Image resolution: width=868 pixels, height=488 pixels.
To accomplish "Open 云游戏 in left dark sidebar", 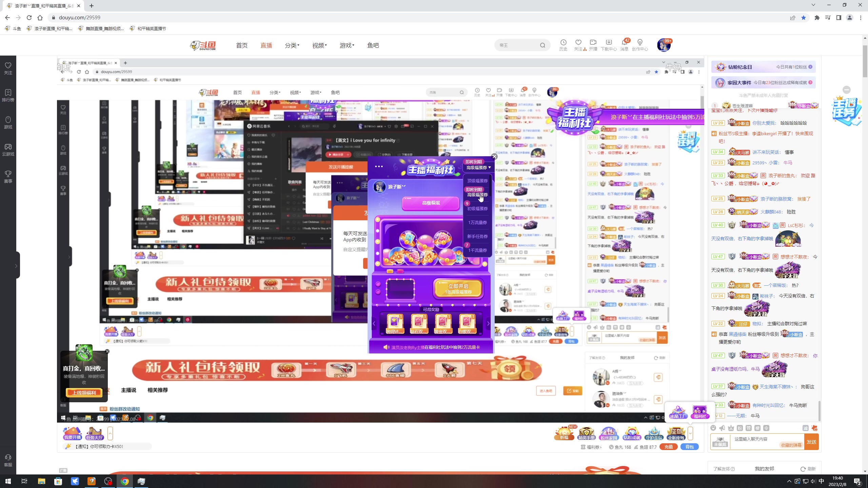I will click(x=8, y=149).
